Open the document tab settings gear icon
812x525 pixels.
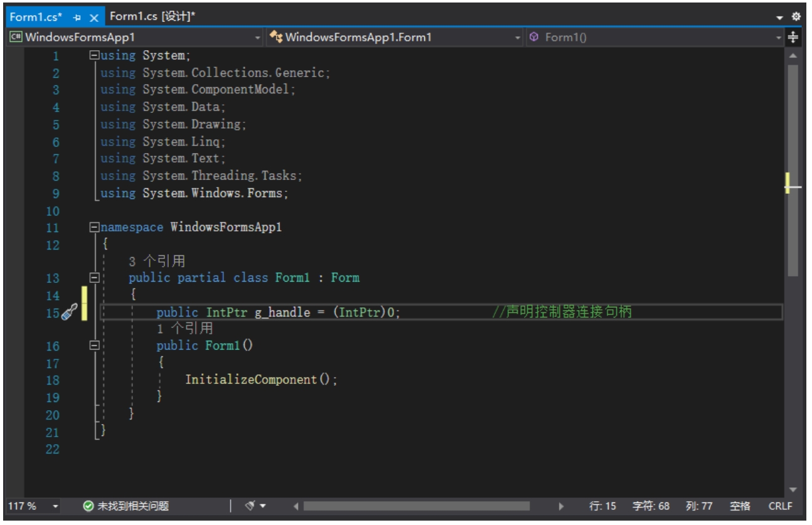pyautogui.click(x=796, y=17)
